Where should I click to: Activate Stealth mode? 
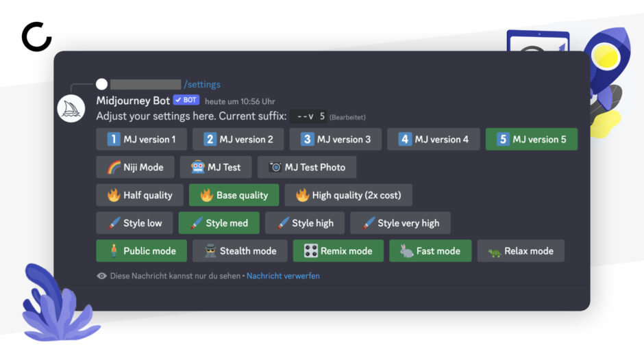[240, 250]
